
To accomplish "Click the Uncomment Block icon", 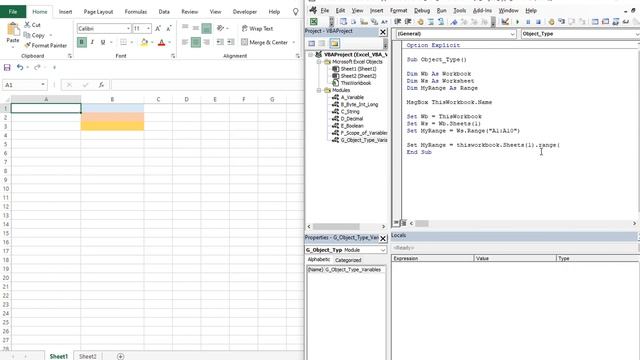I will (441, 22).
